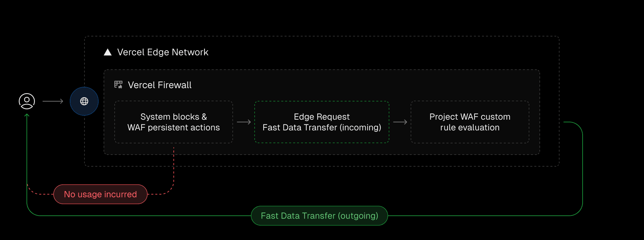
Task: Click the red No usage incurred pill
Action: tap(100, 194)
